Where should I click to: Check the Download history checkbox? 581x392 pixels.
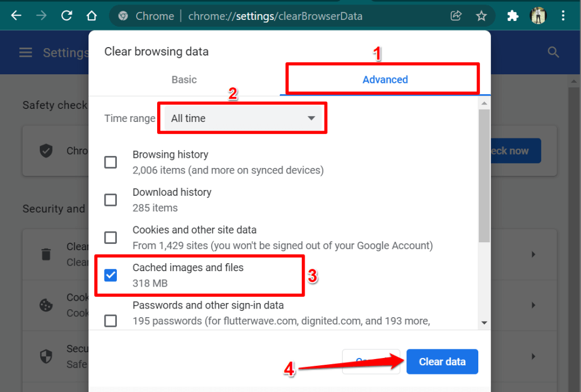[x=111, y=200]
